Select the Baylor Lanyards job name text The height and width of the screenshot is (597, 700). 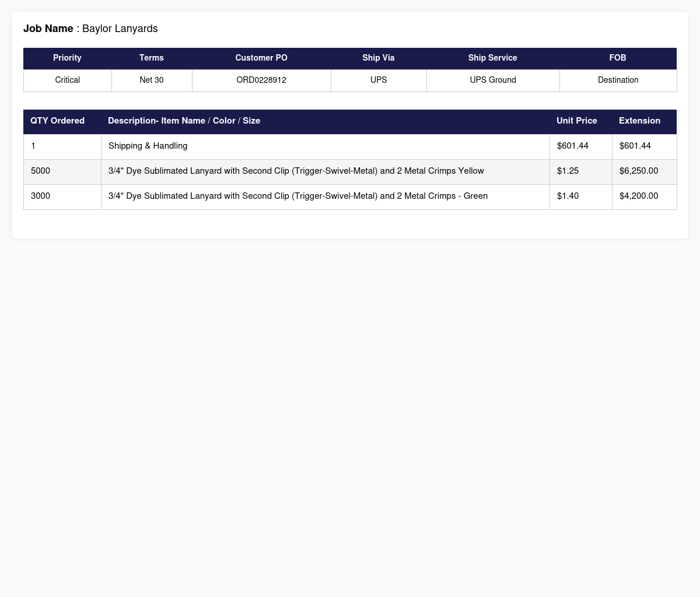(120, 29)
